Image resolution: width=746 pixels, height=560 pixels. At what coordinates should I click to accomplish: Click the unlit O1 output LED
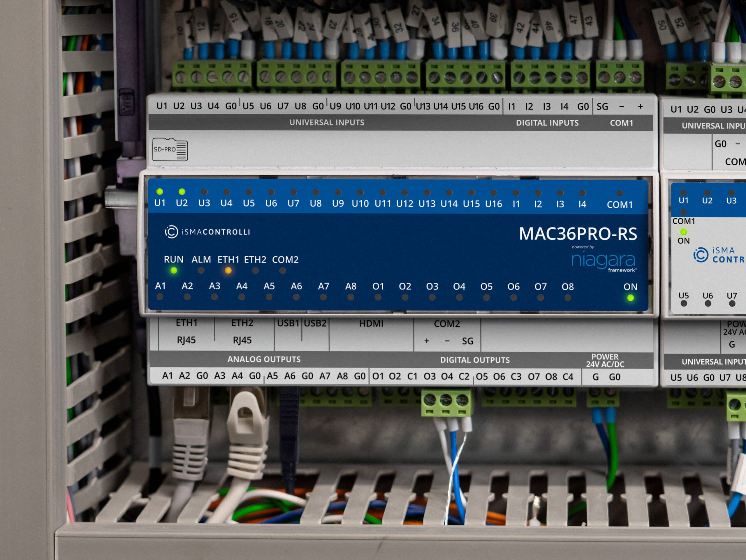coord(378,297)
